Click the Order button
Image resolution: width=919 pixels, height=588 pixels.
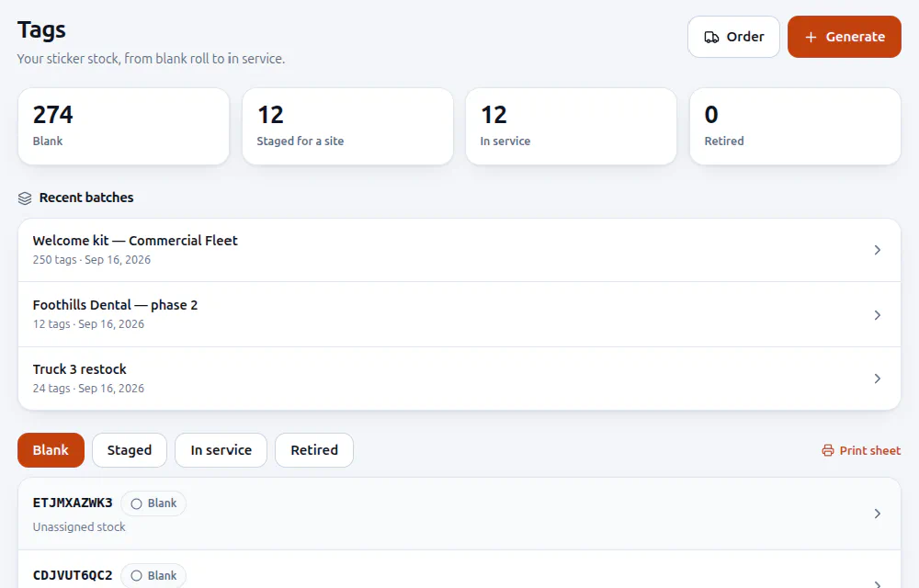(x=733, y=37)
